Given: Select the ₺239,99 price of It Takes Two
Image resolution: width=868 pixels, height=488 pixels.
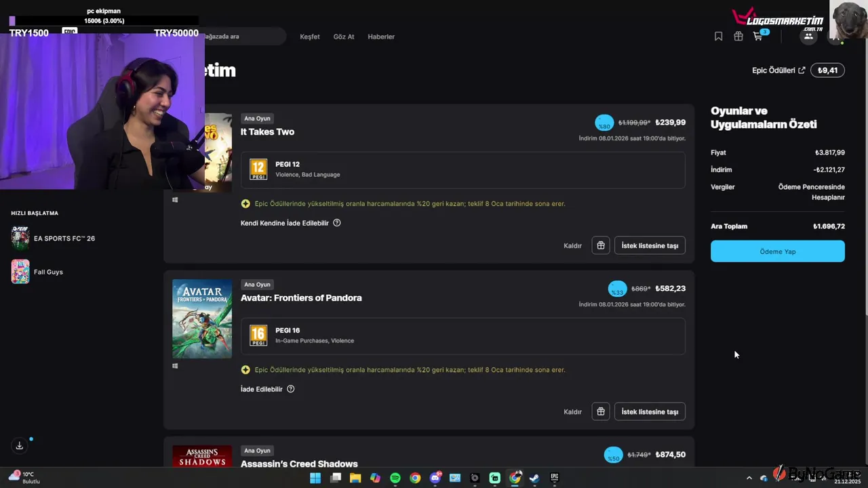Looking at the screenshot, I should coord(670,123).
